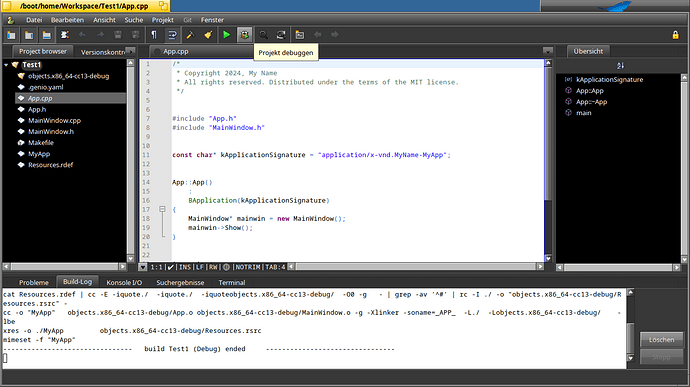Toggle the show whitespace pilcrow icon

(154, 35)
